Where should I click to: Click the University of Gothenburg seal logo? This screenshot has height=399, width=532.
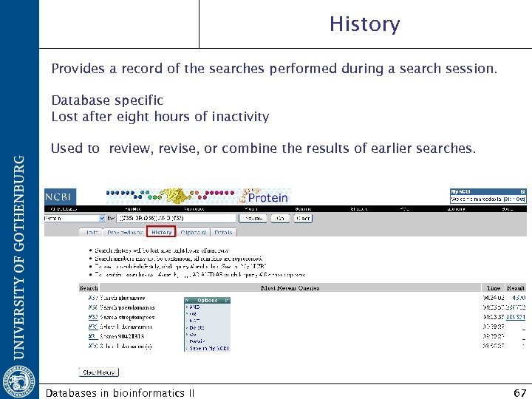[x=18, y=381]
